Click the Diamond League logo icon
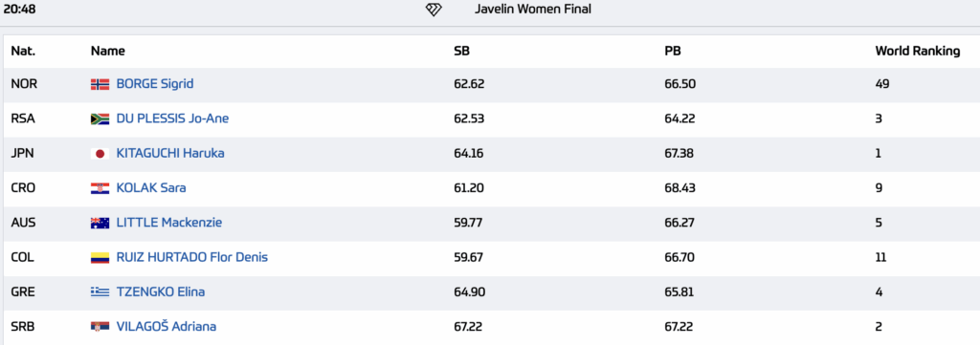 (x=434, y=10)
